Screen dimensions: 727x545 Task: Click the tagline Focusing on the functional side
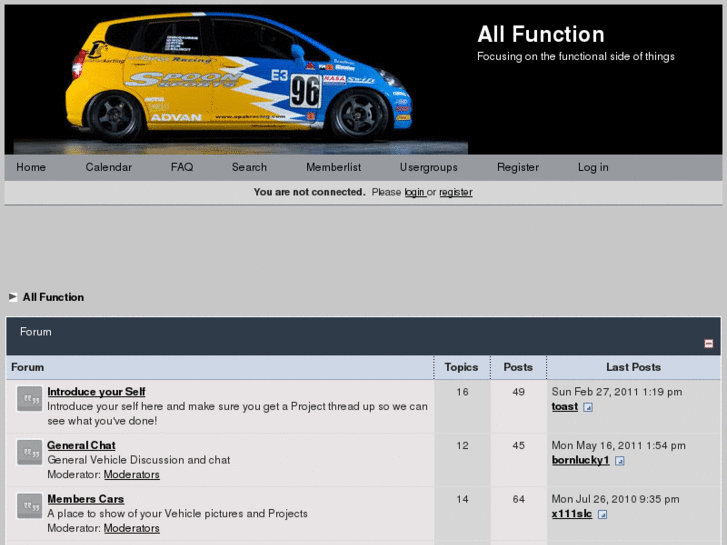pos(576,57)
